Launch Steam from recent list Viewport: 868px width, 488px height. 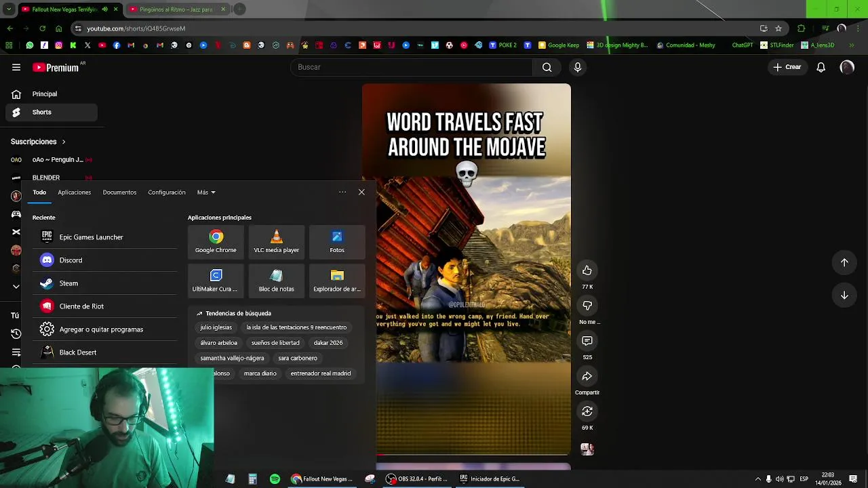pyautogui.click(x=104, y=283)
